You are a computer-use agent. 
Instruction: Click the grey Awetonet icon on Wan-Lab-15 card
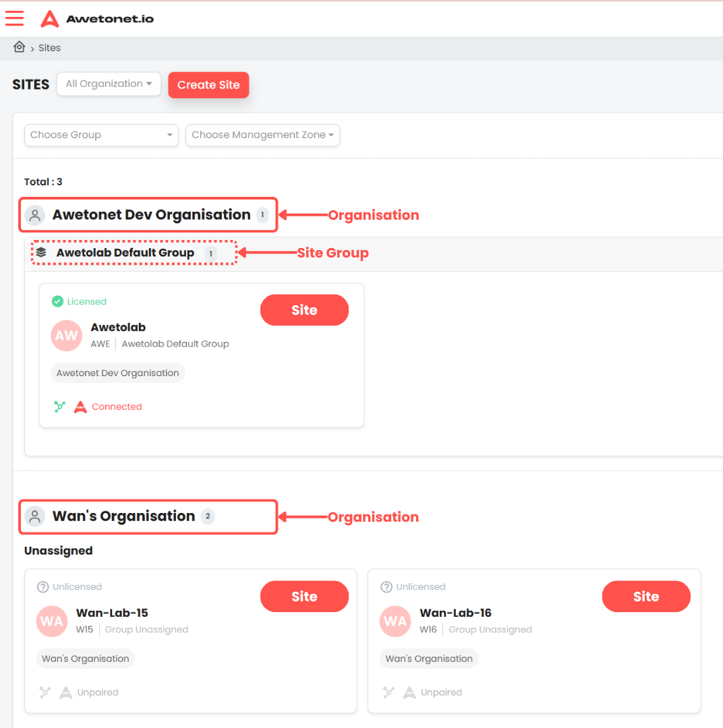(66, 692)
